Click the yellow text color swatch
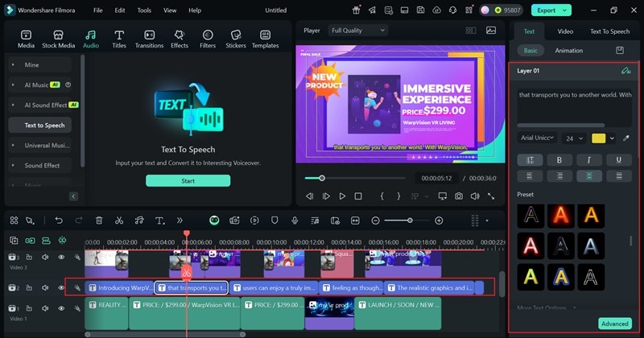644x338 pixels. 598,138
